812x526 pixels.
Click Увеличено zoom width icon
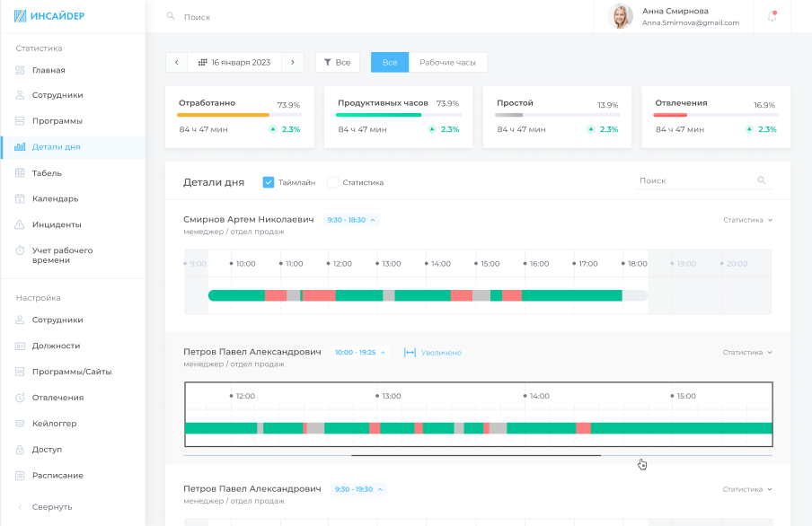pyautogui.click(x=410, y=353)
